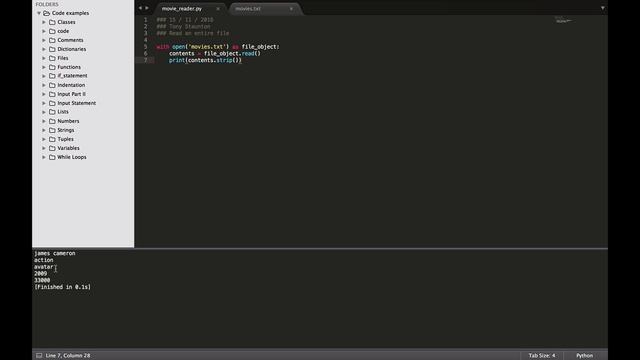Collapse the Code examples root folder
Viewport: 640px width, 360px height.
39,13
